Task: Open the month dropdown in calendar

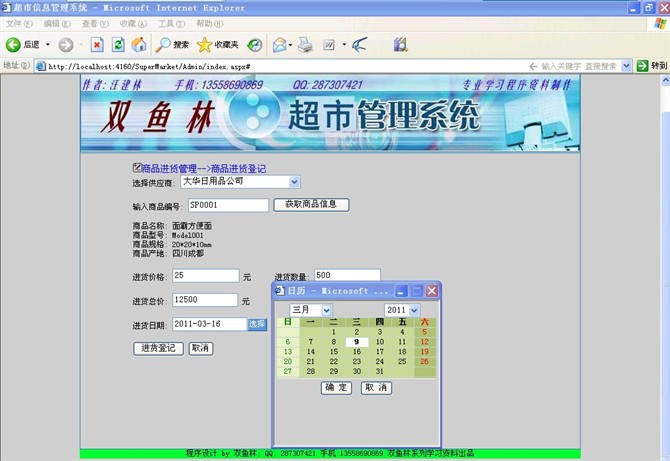Action: pos(326,310)
